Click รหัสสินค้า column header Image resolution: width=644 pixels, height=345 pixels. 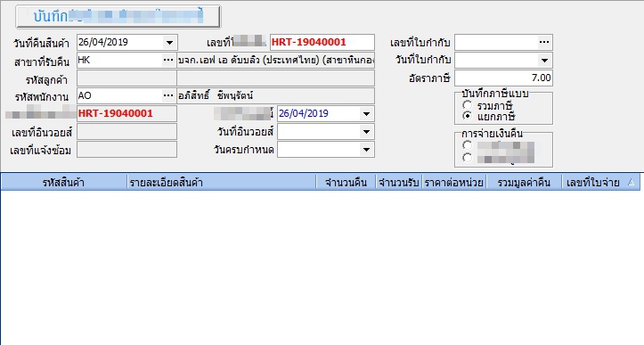pyautogui.click(x=63, y=182)
